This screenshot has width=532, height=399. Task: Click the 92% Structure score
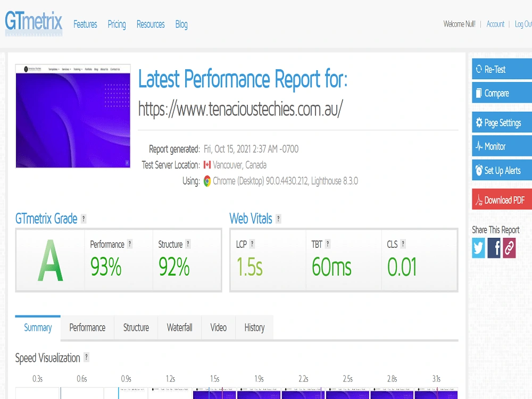click(174, 267)
